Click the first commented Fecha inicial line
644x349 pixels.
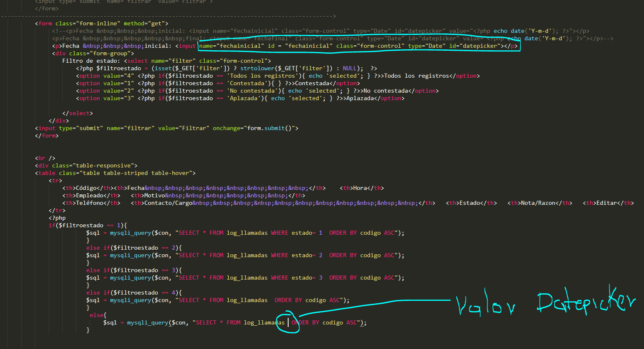pos(321,31)
